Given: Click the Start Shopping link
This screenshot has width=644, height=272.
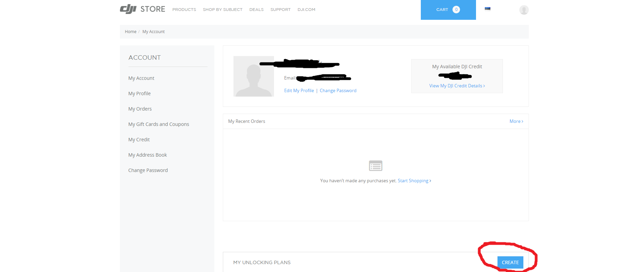Looking at the screenshot, I should [x=414, y=181].
